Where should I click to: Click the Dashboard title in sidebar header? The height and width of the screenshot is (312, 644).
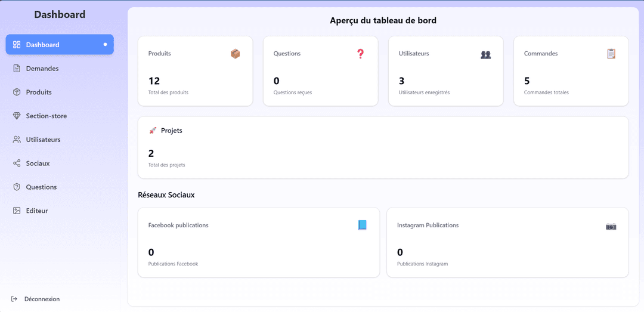tap(60, 15)
